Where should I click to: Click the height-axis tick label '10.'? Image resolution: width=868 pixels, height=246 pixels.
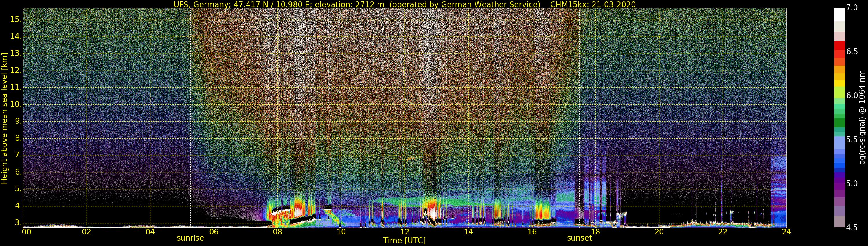(16, 104)
